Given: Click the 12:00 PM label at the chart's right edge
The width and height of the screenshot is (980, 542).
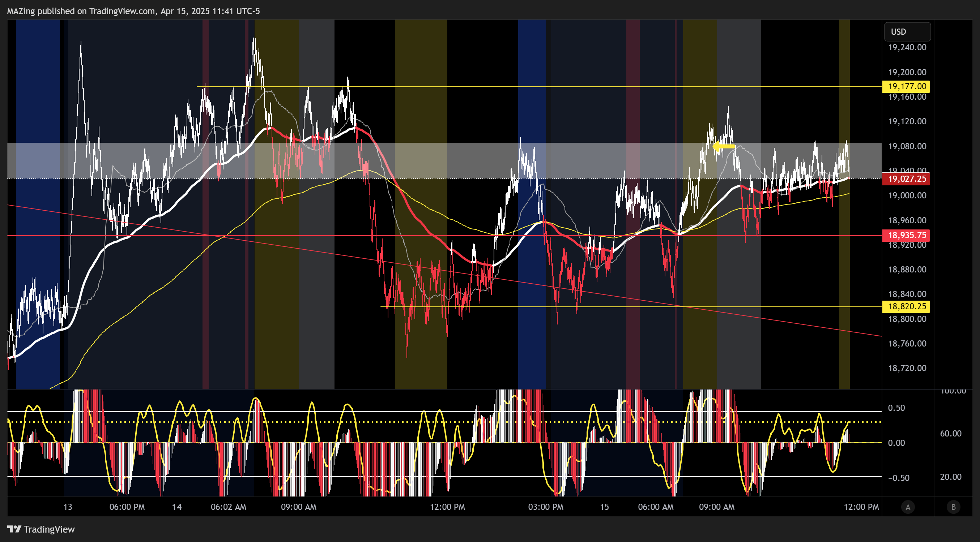Looking at the screenshot, I should click(861, 507).
